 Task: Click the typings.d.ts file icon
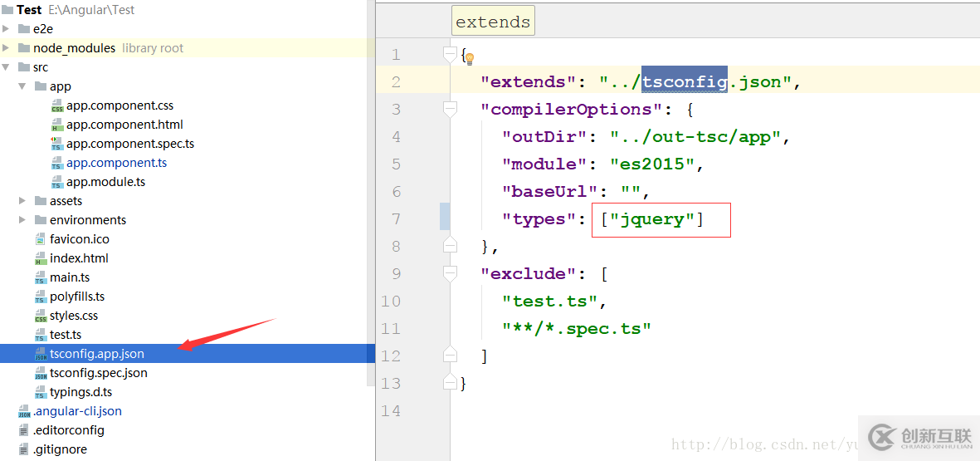coord(41,392)
